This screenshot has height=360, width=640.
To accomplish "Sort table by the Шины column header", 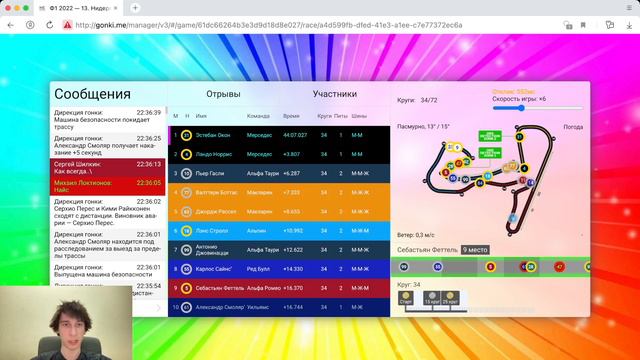I will [x=359, y=116].
